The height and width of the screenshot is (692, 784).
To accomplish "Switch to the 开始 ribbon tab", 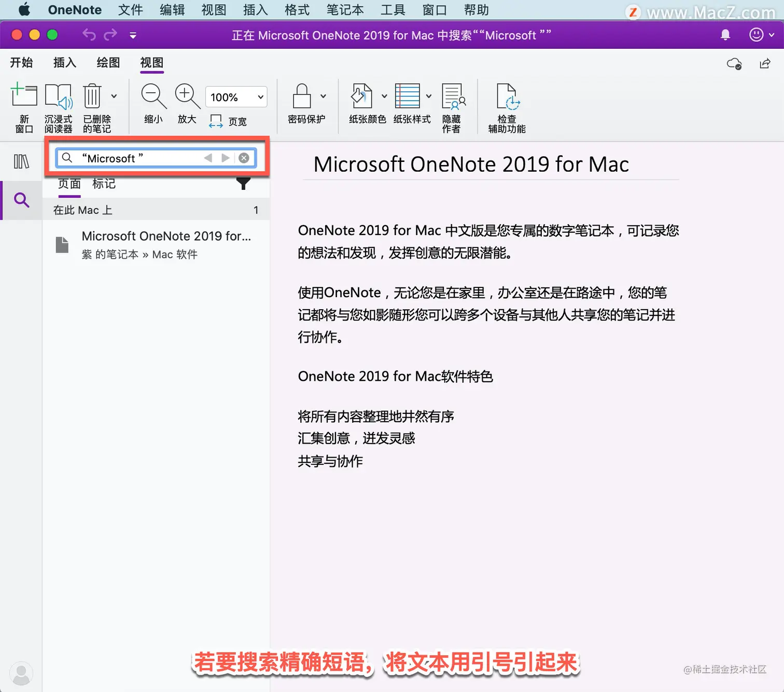I will (21, 63).
